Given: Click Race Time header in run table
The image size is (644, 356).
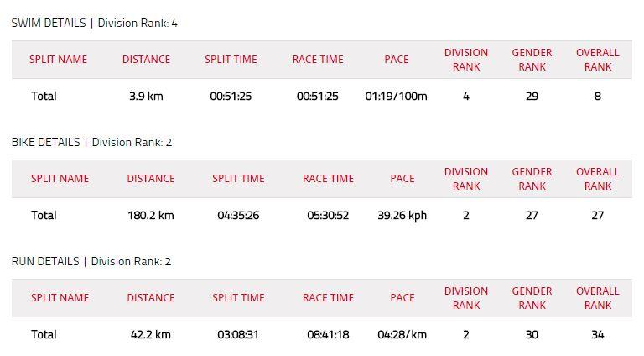Looking at the screenshot, I should 328,297.
